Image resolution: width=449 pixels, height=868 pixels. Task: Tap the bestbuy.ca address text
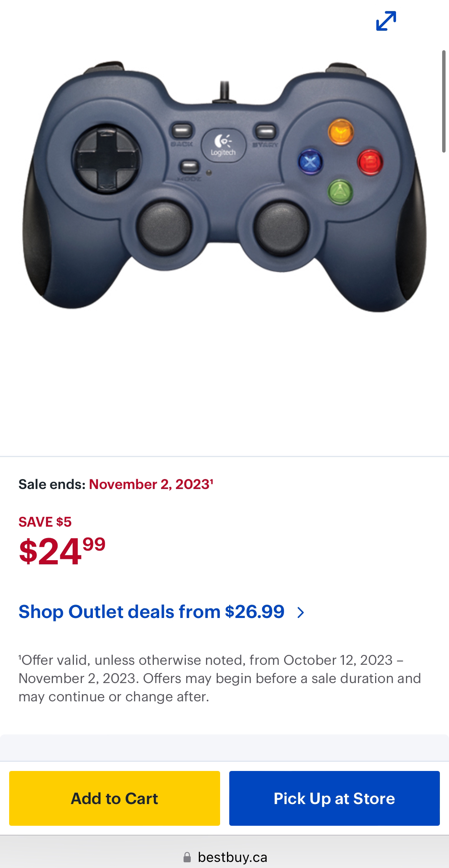click(232, 857)
